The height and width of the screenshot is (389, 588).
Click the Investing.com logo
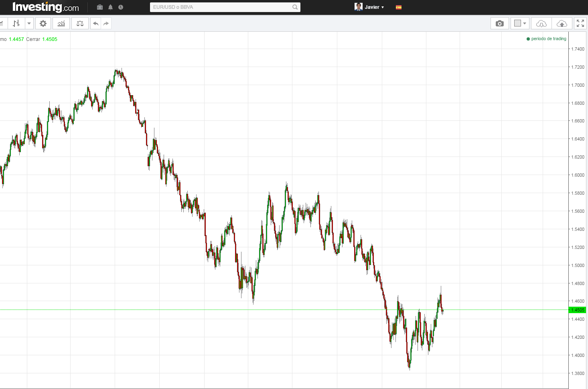point(45,7)
